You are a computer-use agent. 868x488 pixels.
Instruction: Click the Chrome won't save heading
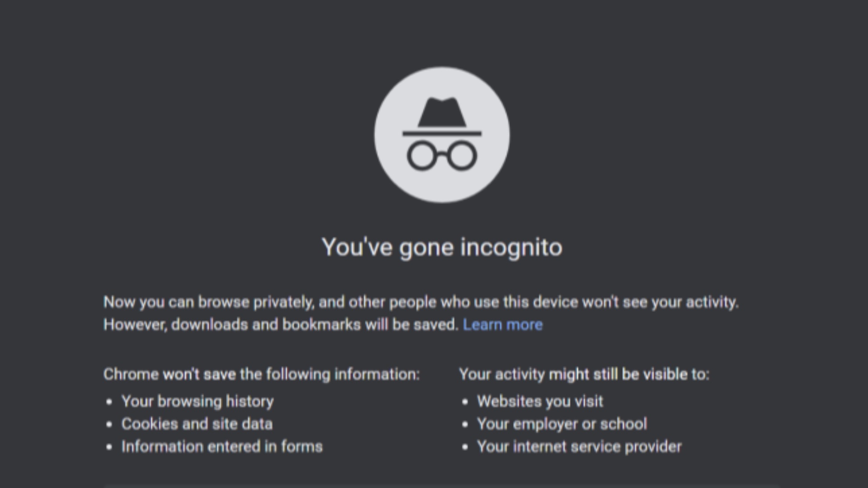pos(261,374)
